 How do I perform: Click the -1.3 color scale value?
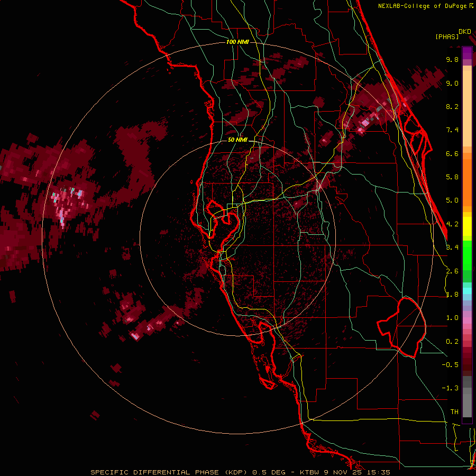click(450, 388)
